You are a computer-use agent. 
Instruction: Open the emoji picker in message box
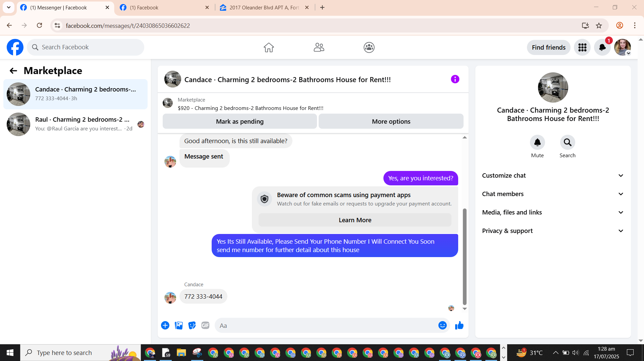[x=442, y=325]
